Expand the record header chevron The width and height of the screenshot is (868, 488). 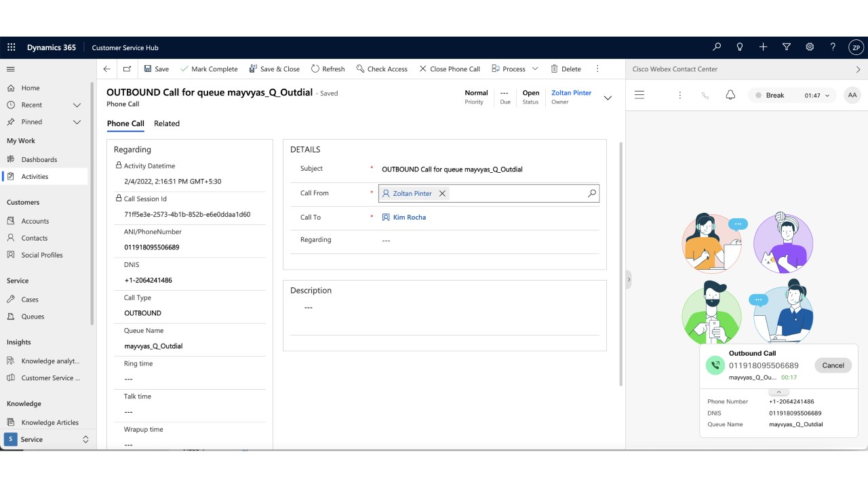pyautogui.click(x=608, y=98)
